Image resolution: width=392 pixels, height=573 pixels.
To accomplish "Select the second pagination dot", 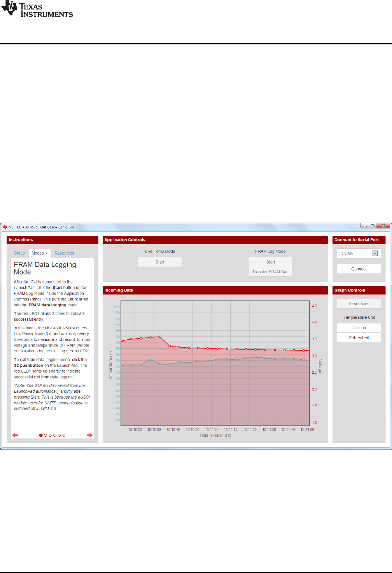I will [45, 435].
